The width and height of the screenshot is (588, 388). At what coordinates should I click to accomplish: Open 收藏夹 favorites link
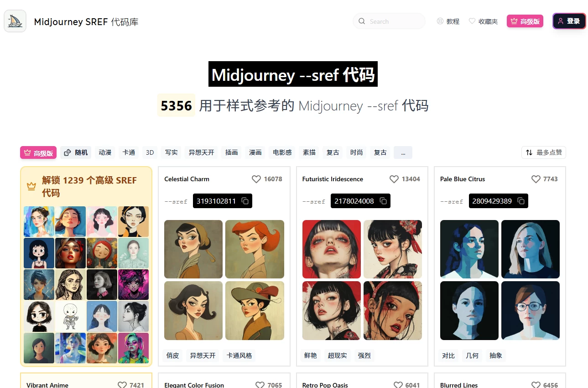pos(483,21)
